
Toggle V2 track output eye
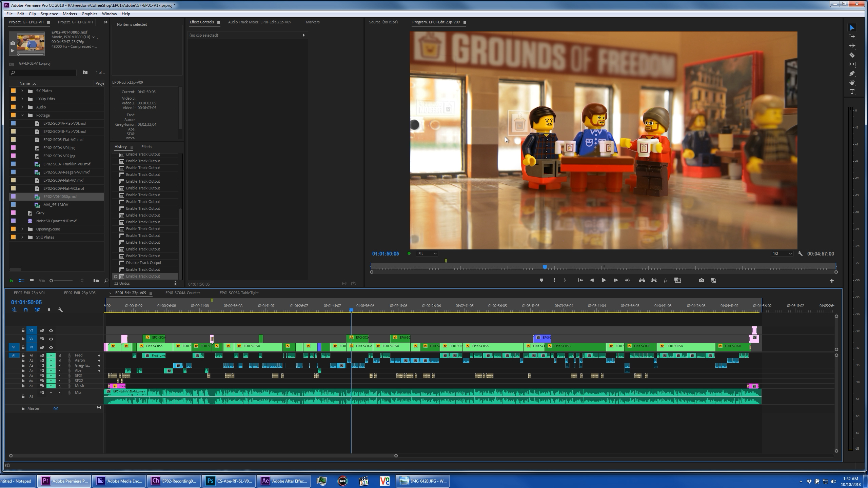point(51,339)
